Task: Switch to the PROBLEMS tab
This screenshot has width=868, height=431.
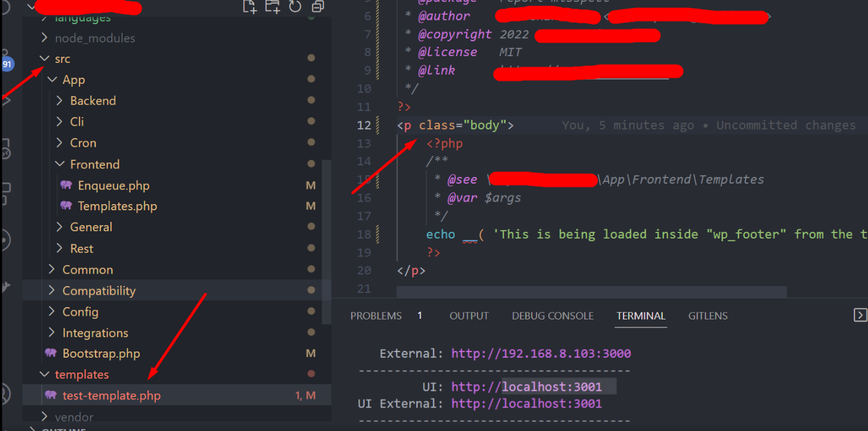Action: [376, 316]
